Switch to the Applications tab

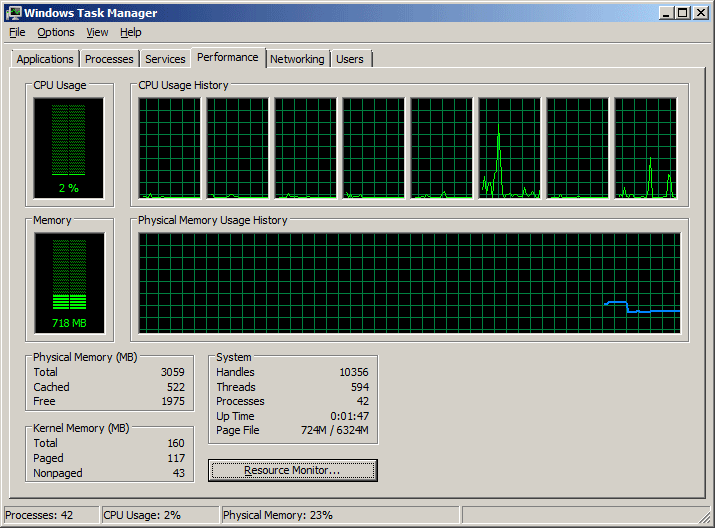(45, 59)
